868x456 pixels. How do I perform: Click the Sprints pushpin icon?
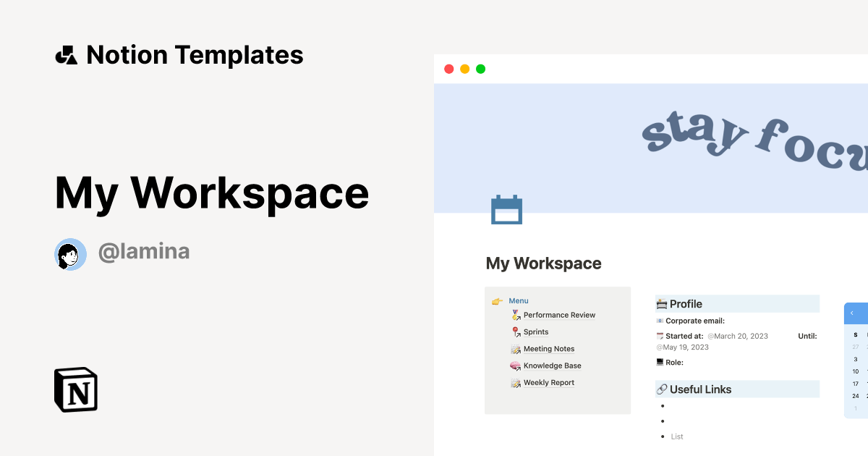tap(516, 332)
